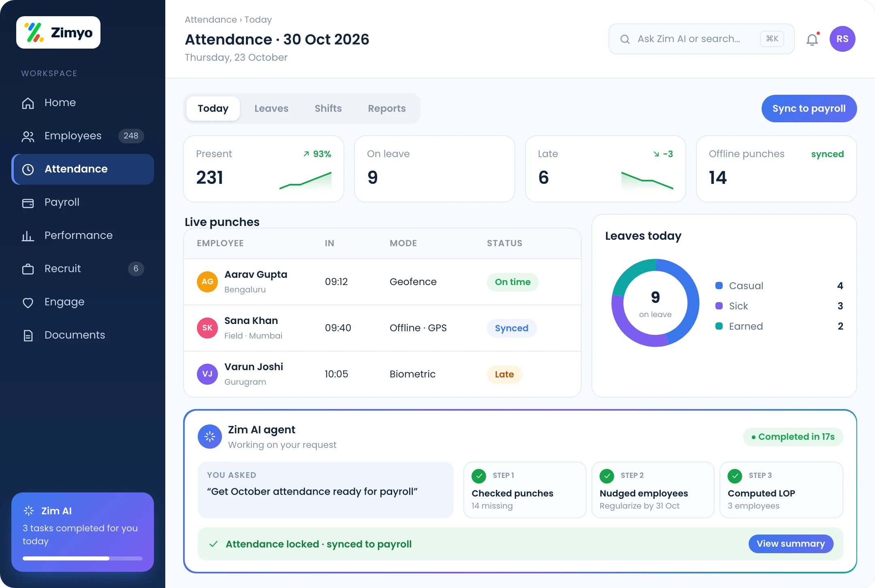875x588 pixels.
Task: Open the Step 2 Nudged employees card
Action: [653, 490]
